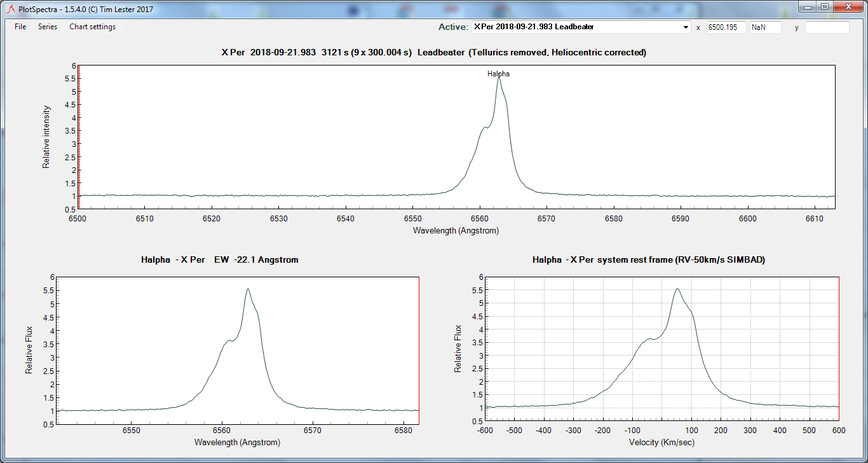Click Wavelength (Angstrom) label under top chart

(456, 230)
